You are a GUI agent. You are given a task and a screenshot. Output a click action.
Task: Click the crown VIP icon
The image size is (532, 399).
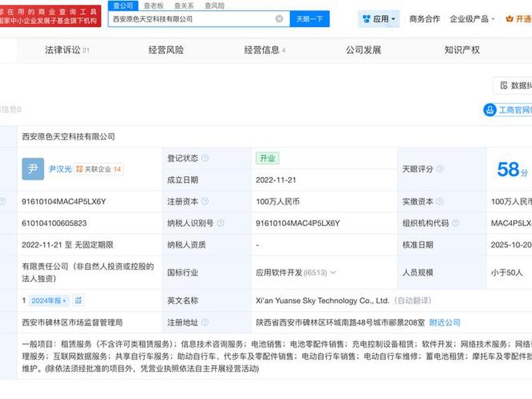509,19
